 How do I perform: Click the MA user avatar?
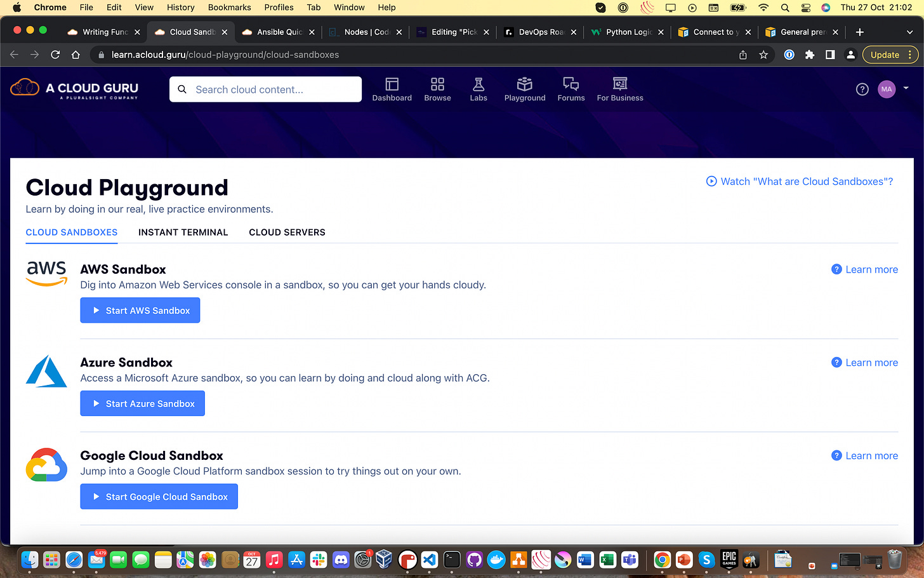pos(887,90)
